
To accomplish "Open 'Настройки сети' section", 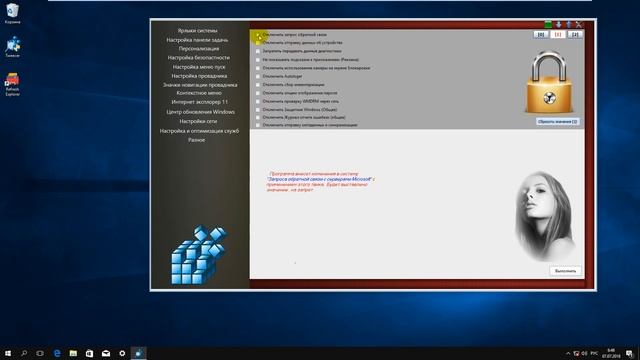I will coord(198,121).
